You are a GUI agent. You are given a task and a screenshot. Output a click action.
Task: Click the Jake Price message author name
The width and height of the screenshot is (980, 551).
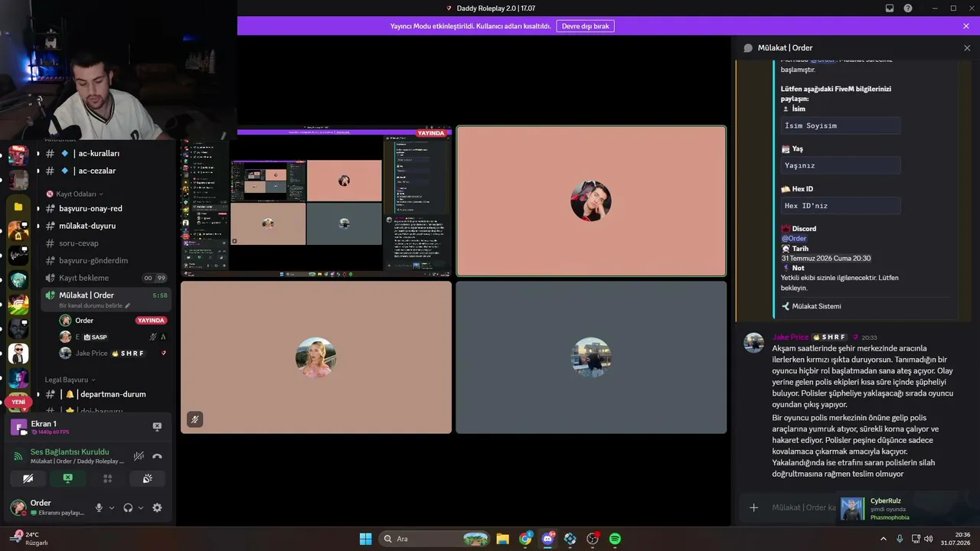[790, 337]
